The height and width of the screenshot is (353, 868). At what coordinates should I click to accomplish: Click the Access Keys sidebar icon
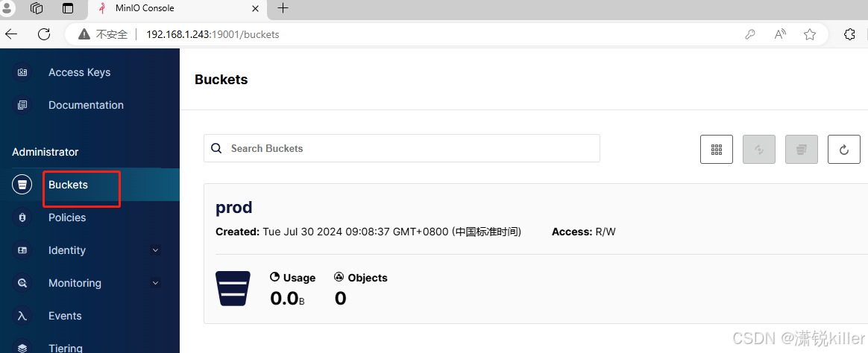tap(22, 72)
